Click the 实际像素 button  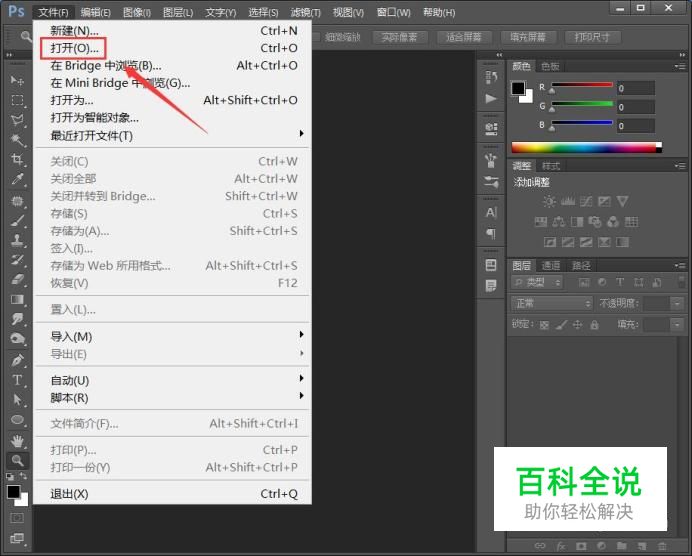[x=400, y=38]
